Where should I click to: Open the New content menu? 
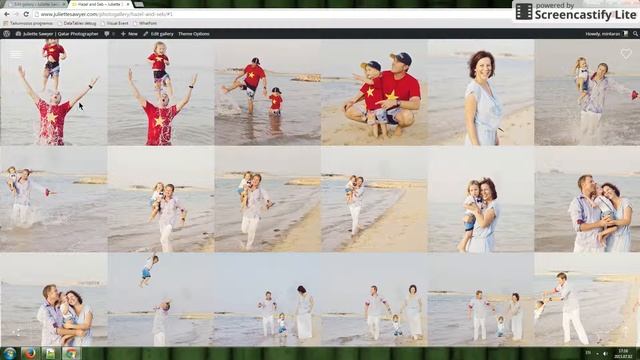point(129,34)
